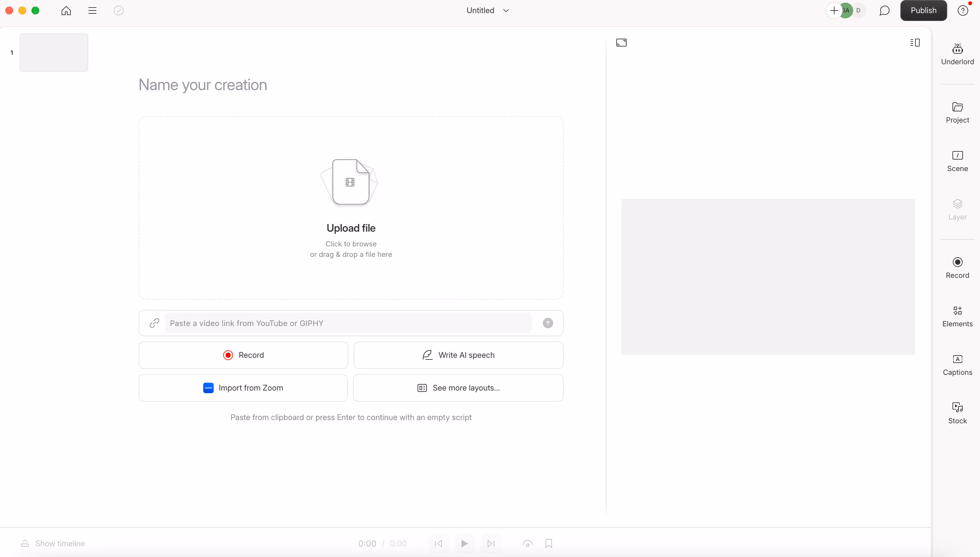This screenshot has height=557, width=980.
Task: Click Upload file to browse
Action: 351,208
